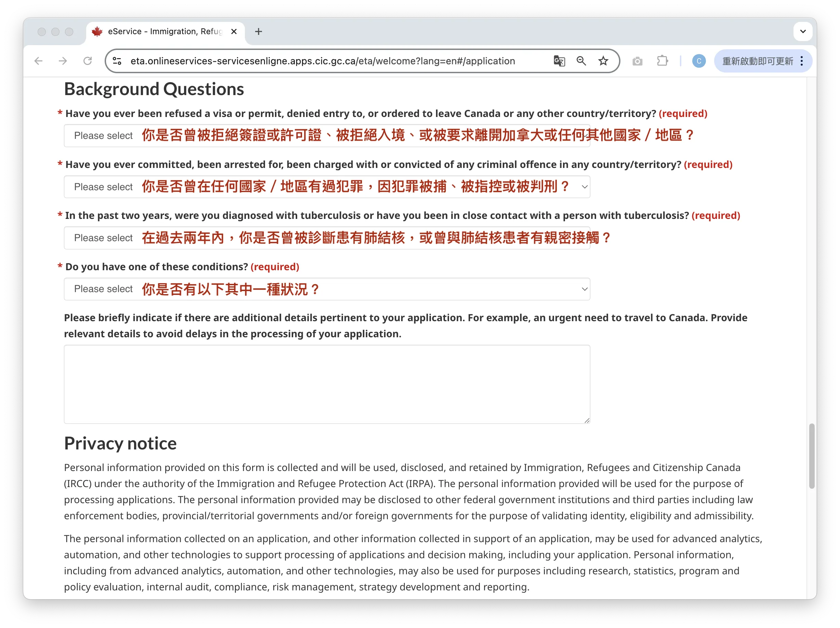Open the tab search dropdown arrow
This screenshot has width=840, height=628.
pos(803,31)
